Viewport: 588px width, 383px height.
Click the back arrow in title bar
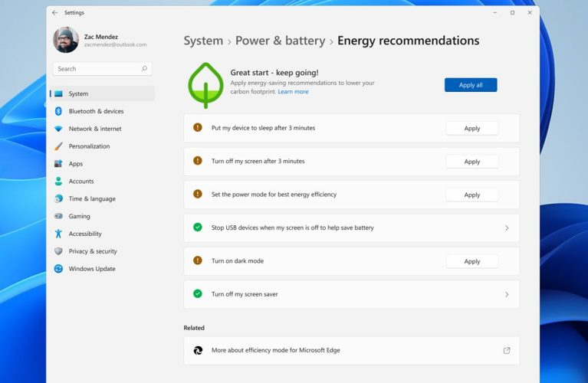54,13
